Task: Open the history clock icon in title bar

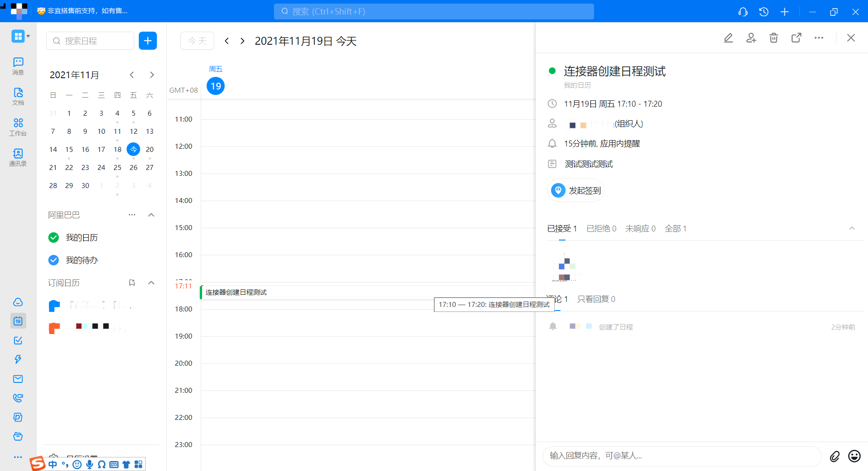Action: click(x=764, y=12)
